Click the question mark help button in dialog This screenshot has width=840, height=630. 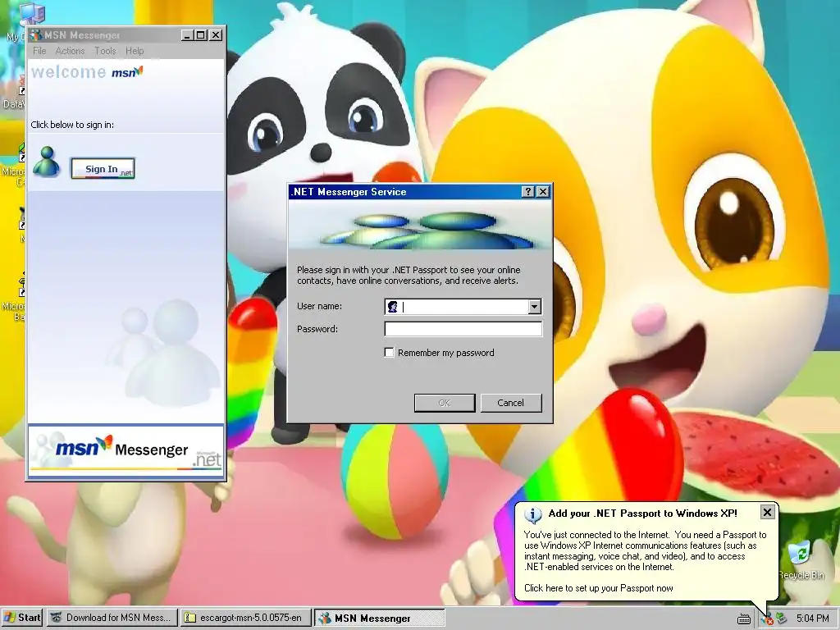[527, 192]
